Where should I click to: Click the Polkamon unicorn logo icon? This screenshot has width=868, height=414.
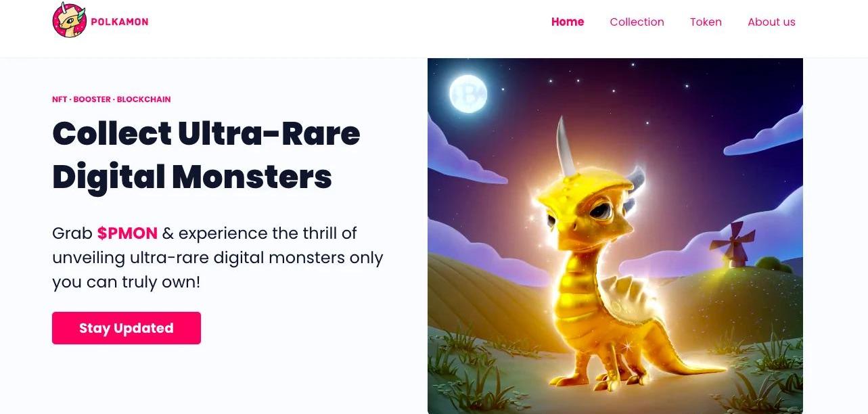[x=69, y=20]
